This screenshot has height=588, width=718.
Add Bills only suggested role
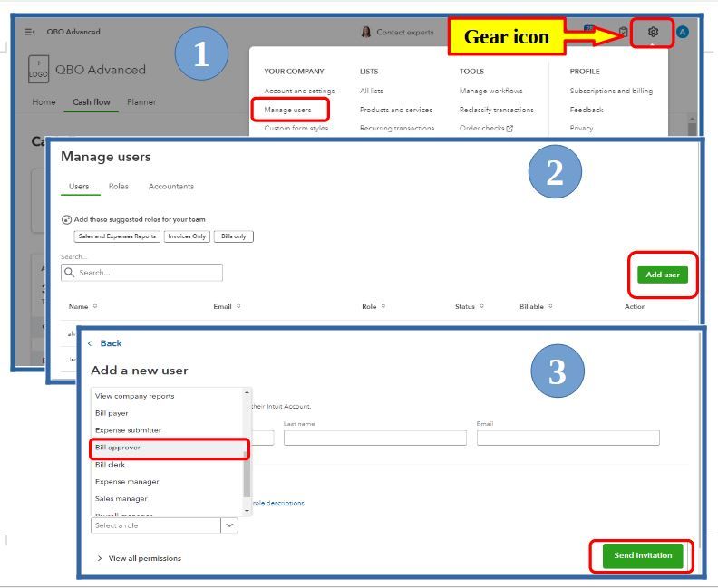coord(234,236)
